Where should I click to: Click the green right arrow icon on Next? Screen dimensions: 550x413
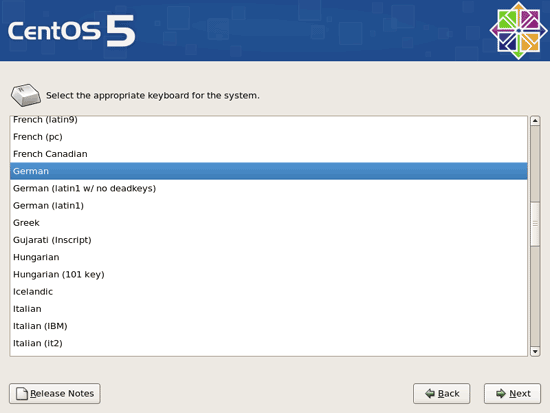[501, 393]
